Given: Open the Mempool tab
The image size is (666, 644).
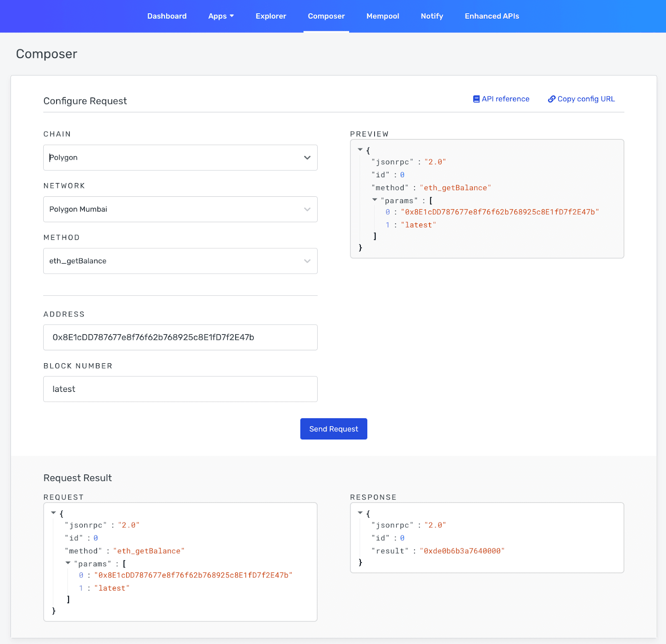Looking at the screenshot, I should 383,16.
